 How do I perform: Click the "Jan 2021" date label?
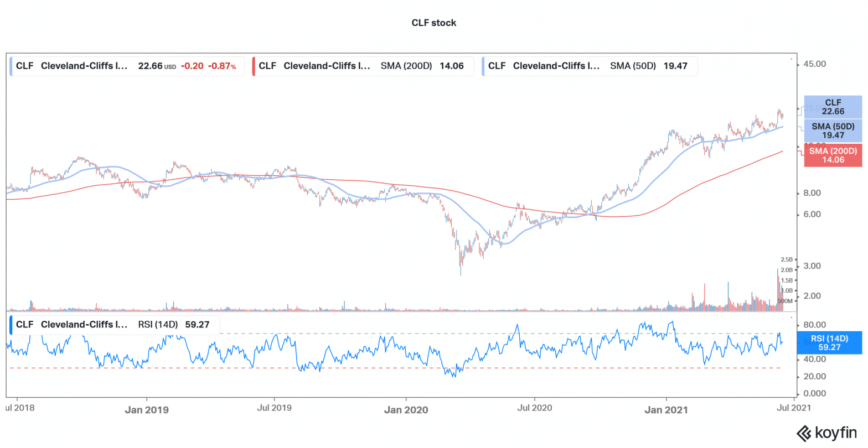coord(666,410)
